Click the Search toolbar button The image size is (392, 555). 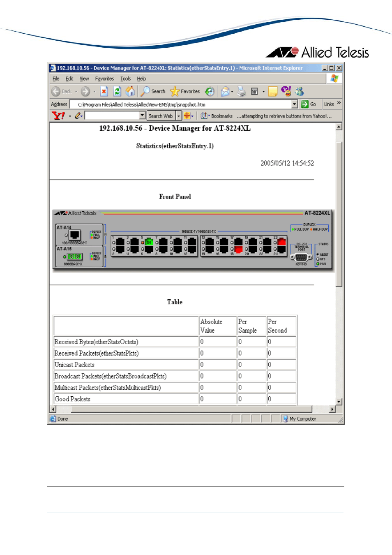(153, 91)
